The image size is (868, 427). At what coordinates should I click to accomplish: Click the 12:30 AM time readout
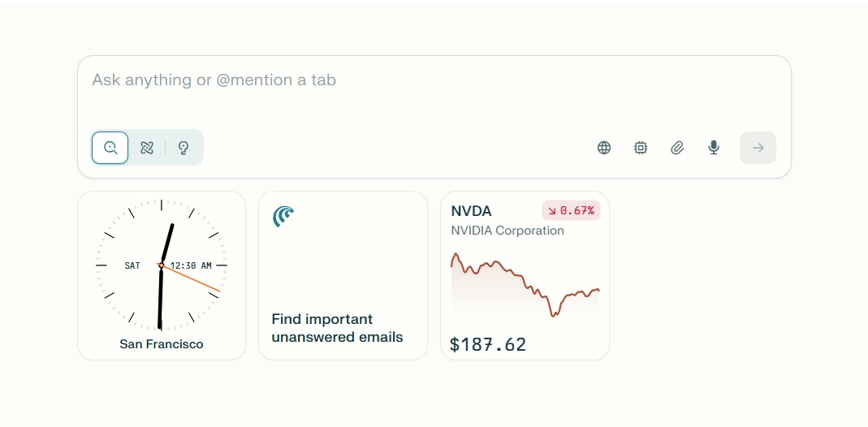point(191,265)
